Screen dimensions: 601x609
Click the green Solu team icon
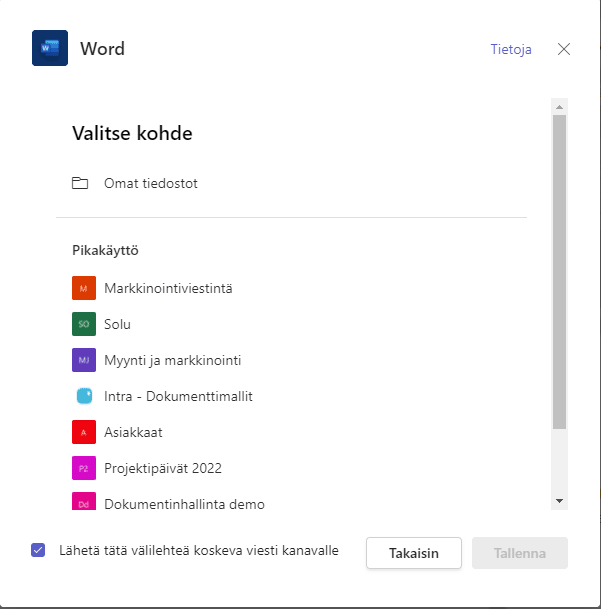tap(84, 324)
